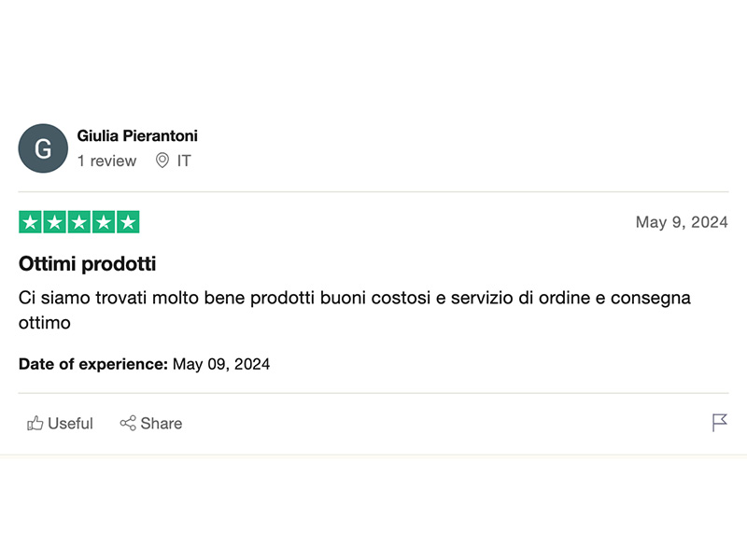Click the thumbs-up Useful icon
This screenshot has width=747, height=560.
(x=35, y=424)
